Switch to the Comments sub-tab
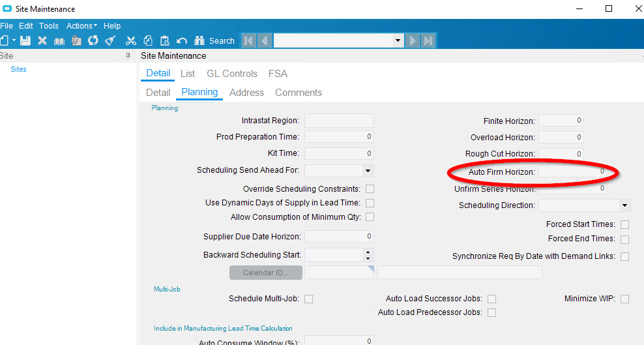The image size is (644, 345). [299, 93]
